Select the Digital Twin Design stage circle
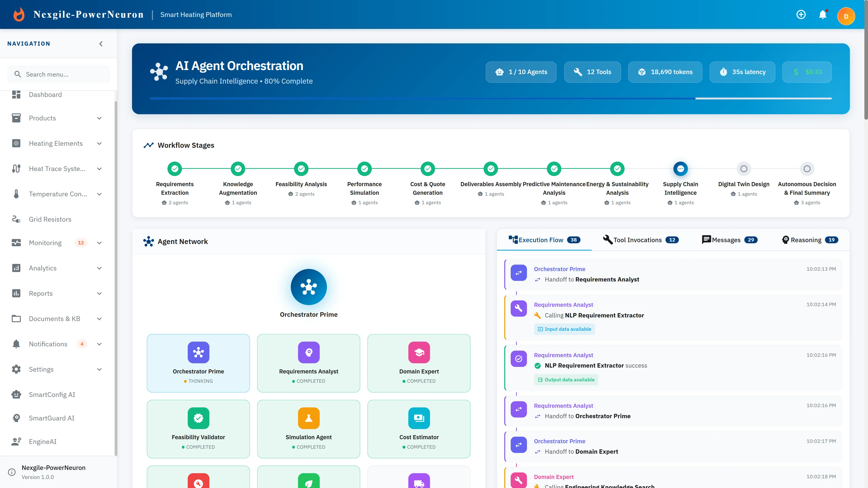Image resolution: width=868 pixels, height=488 pixels. 744,169
